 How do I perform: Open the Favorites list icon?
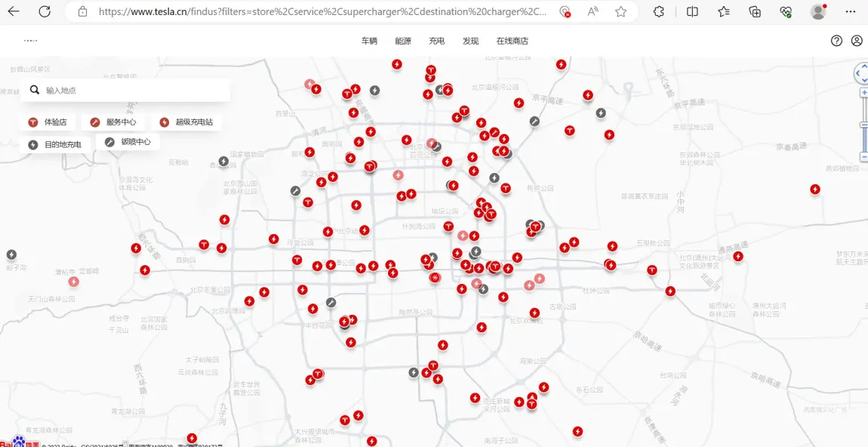tap(724, 11)
